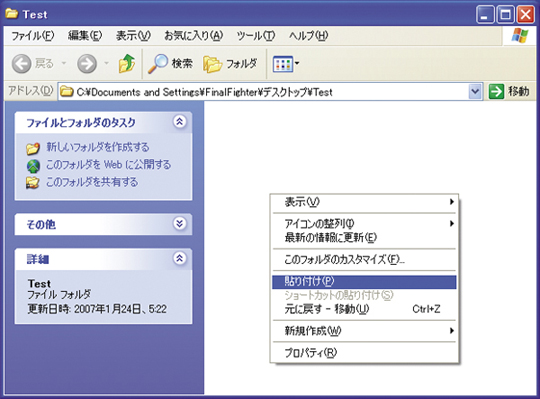The width and height of the screenshot is (540, 399).
Task: Click the 更新日時 2007年1月24日 text
Action: tap(97, 309)
